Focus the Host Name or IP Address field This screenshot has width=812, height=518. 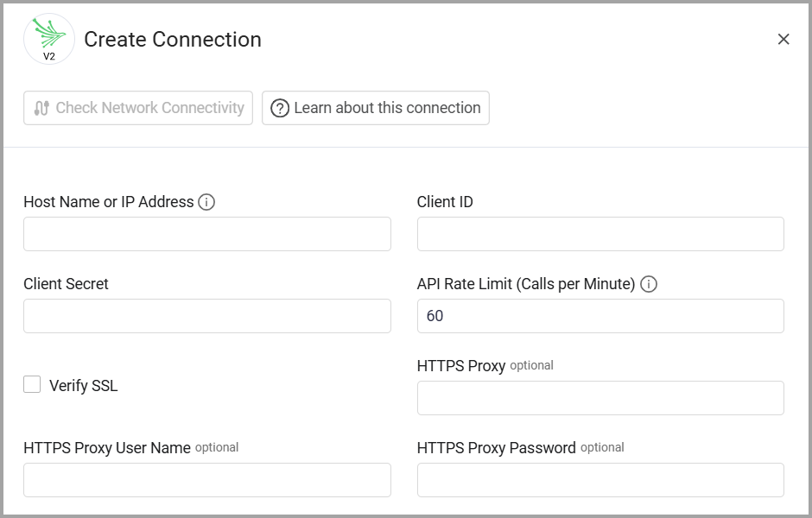(x=207, y=234)
